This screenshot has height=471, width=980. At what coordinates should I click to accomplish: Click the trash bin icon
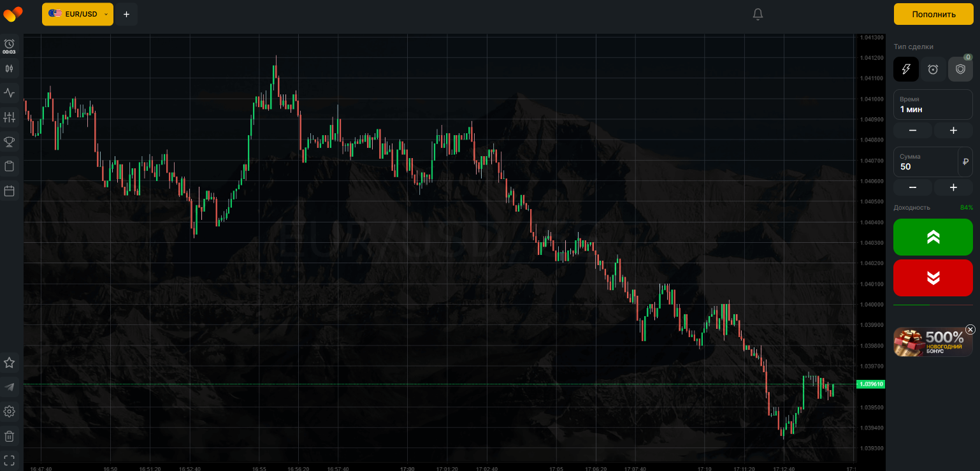(9, 437)
